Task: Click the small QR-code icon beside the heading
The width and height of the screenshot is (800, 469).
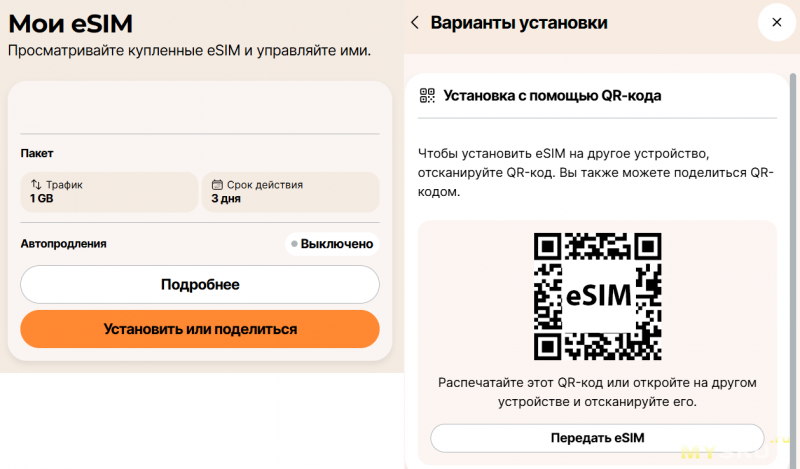Action: (x=427, y=96)
